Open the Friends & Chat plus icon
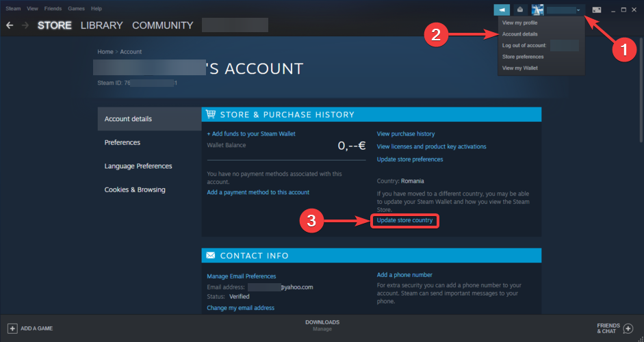644x342 pixels. pos(628,328)
